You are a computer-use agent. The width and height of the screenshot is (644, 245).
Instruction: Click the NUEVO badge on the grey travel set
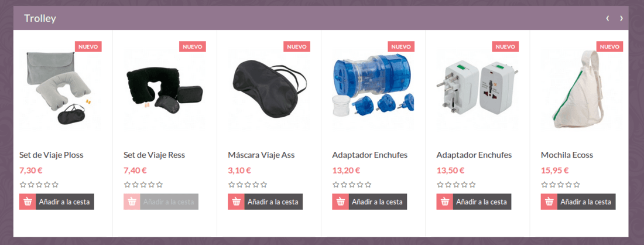click(88, 46)
